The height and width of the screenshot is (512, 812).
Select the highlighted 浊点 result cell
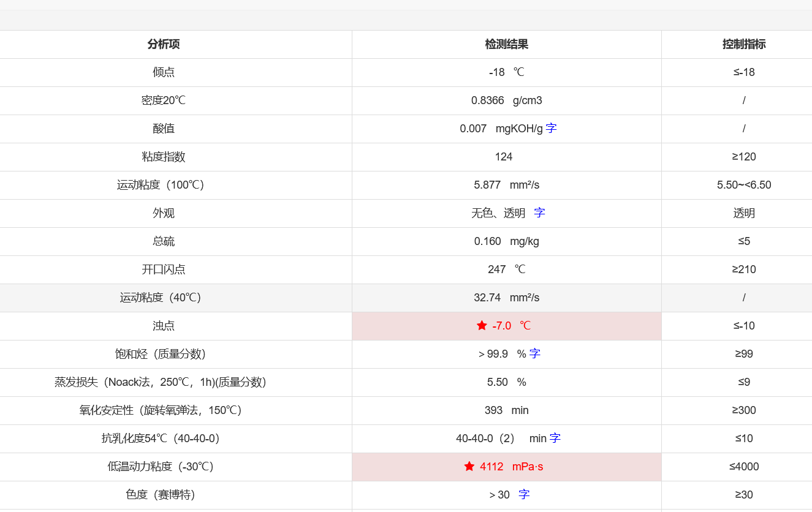[x=506, y=325]
